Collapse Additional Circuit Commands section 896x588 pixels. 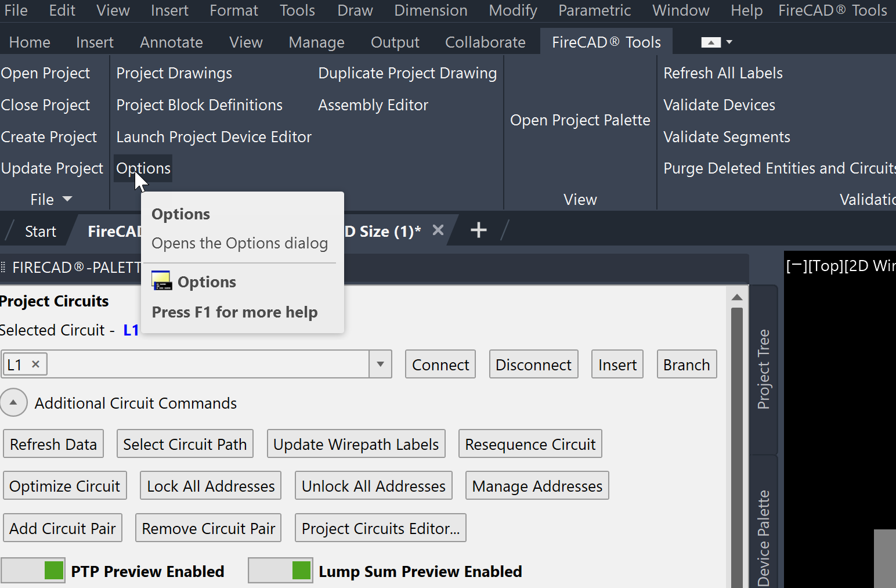click(x=13, y=402)
